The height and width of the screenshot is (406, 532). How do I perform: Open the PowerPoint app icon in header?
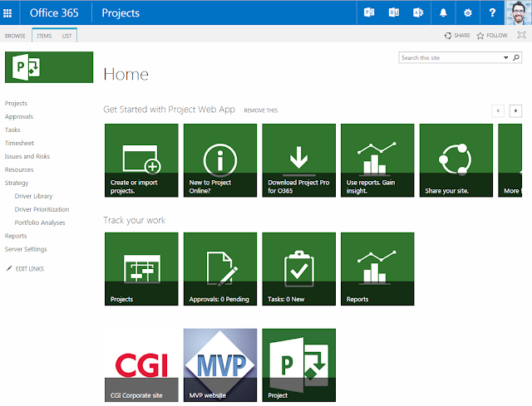[369, 13]
